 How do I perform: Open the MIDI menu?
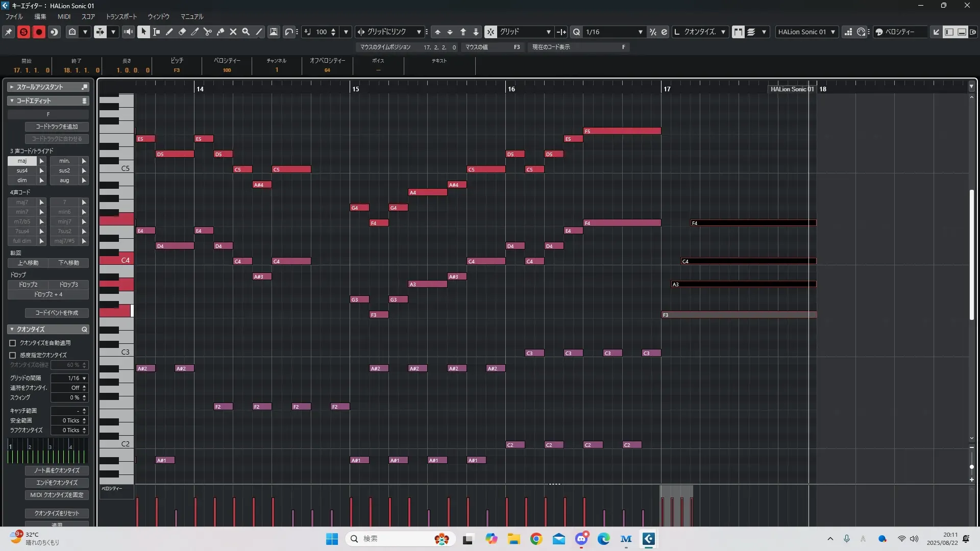[x=64, y=16]
